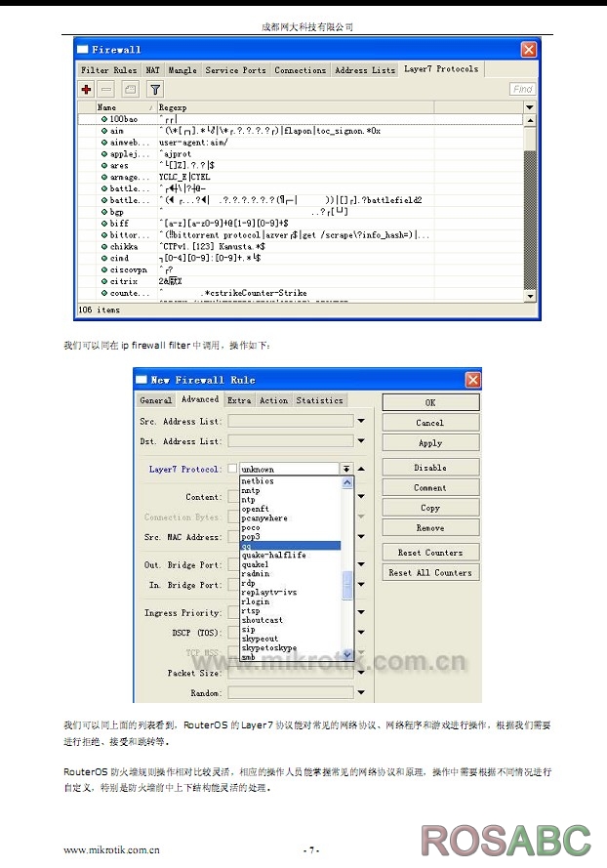
Task: Select the bgp protocol row
Action: tap(301, 212)
